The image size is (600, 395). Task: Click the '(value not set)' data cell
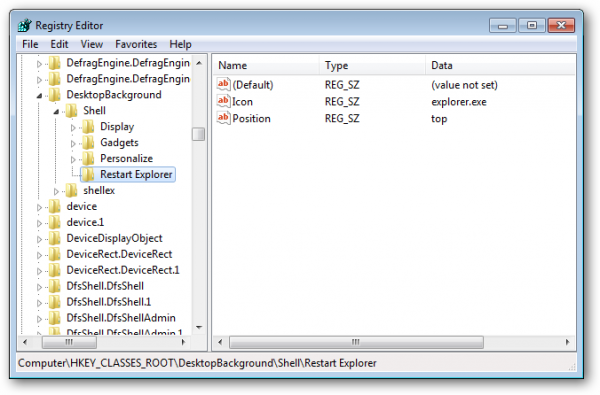pyautogui.click(x=464, y=85)
